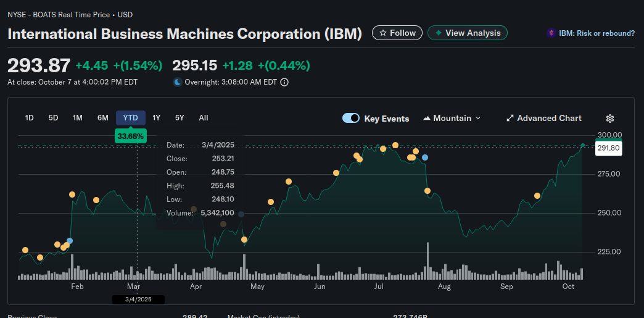The height and width of the screenshot is (318, 644).
Task: Show the 5Y chart range
Action: coord(180,118)
